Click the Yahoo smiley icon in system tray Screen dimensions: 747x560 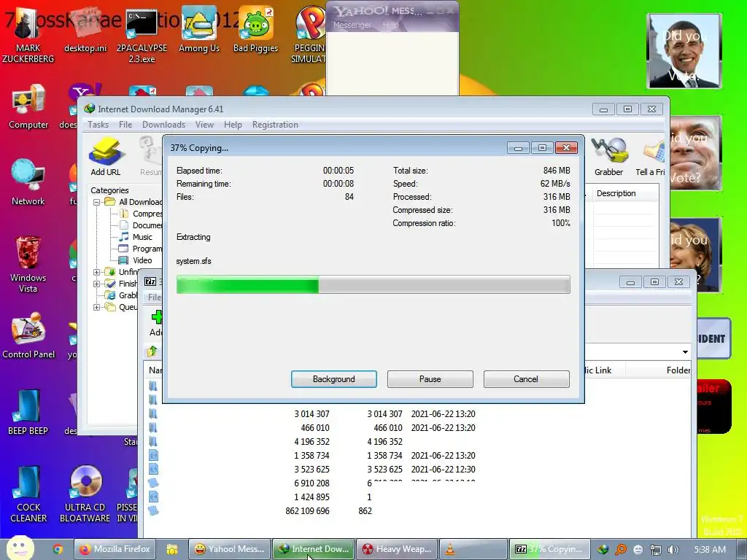638,550
